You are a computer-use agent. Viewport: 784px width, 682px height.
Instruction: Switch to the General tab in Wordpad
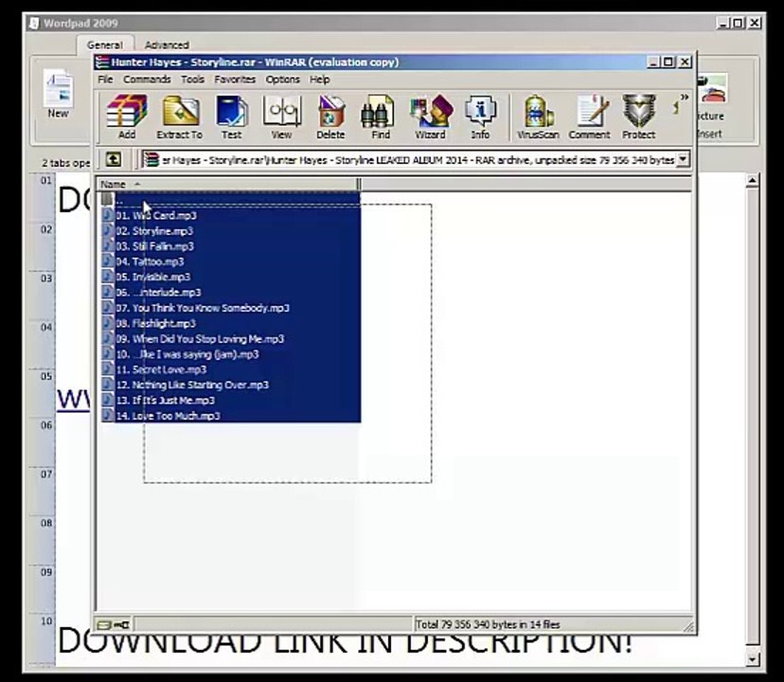click(x=105, y=45)
